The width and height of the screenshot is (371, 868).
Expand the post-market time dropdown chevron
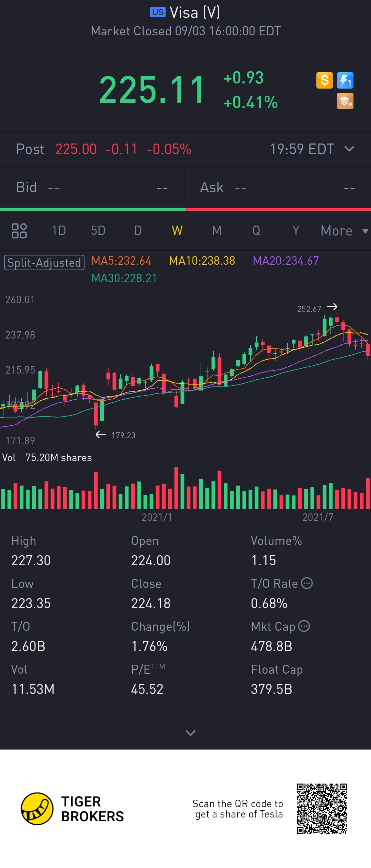349,149
